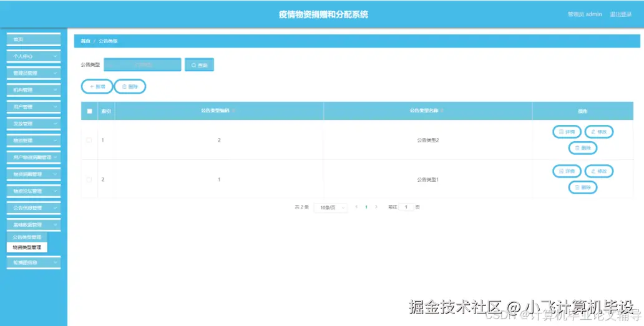Click the 首页 breadcrumb link

tap(85, 41)
